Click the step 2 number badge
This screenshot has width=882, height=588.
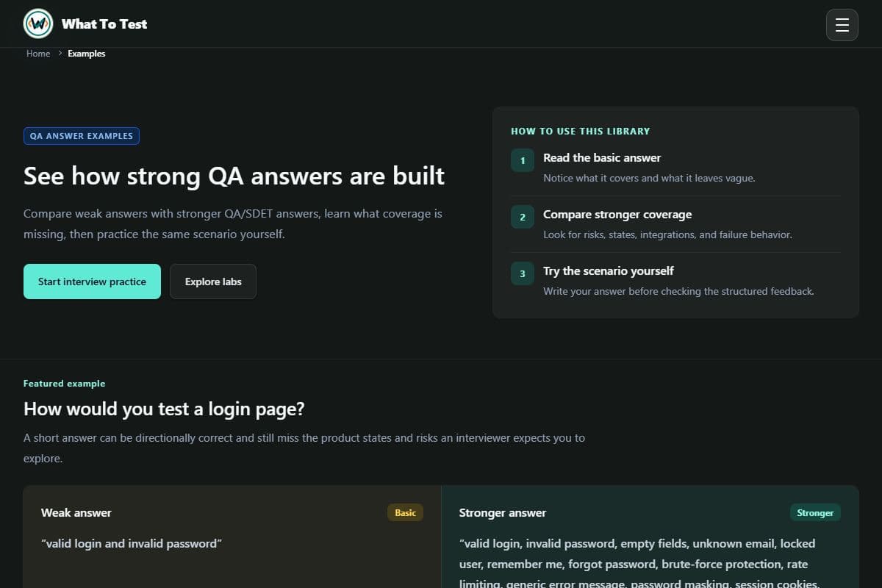click(523, 217)
